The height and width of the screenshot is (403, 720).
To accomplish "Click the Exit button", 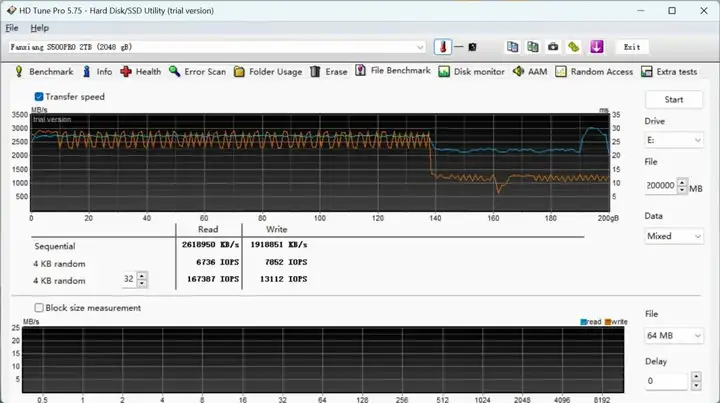I will (632, 47).
